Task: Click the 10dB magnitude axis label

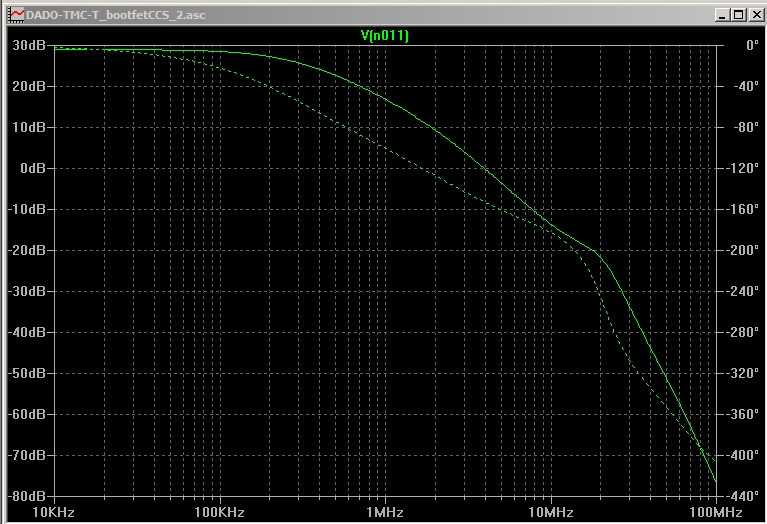Action: (29, 128)
